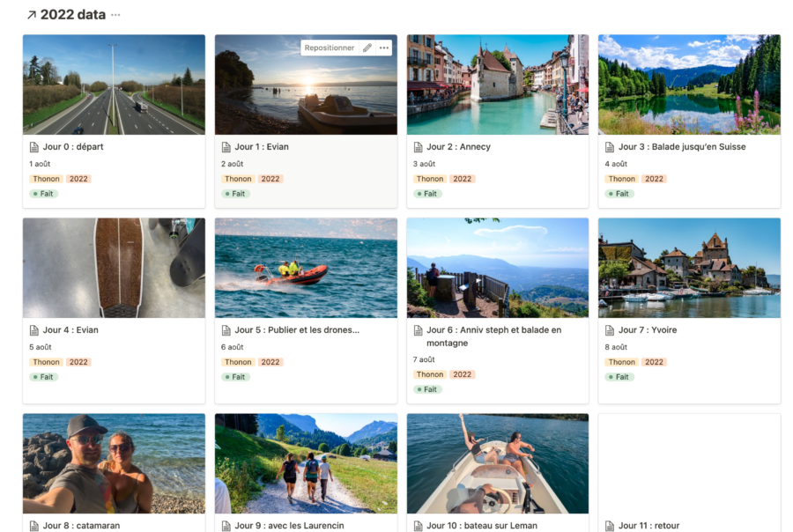Open the longboard cover image of Jour 4
This screenshot has height=532, width=793.
pos(114,268)
